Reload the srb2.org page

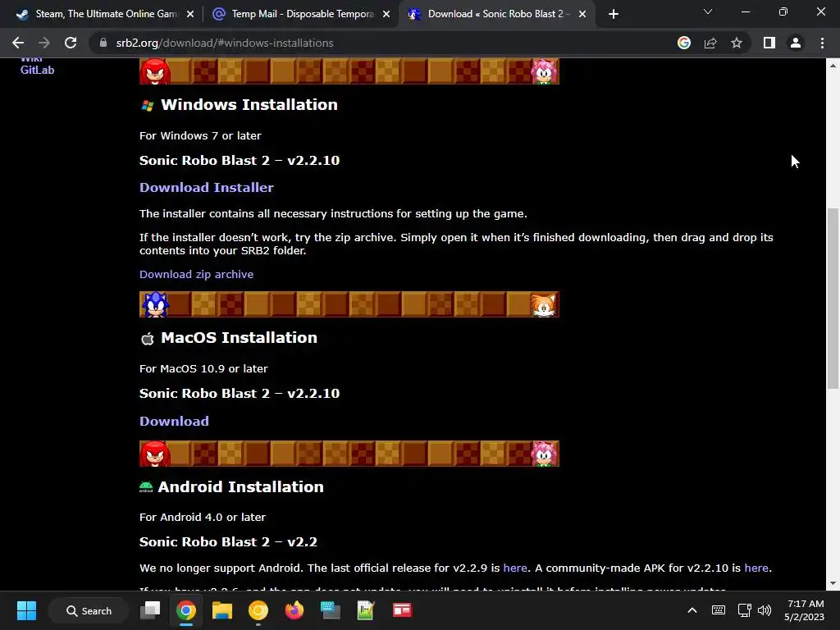tap(71, 43)
